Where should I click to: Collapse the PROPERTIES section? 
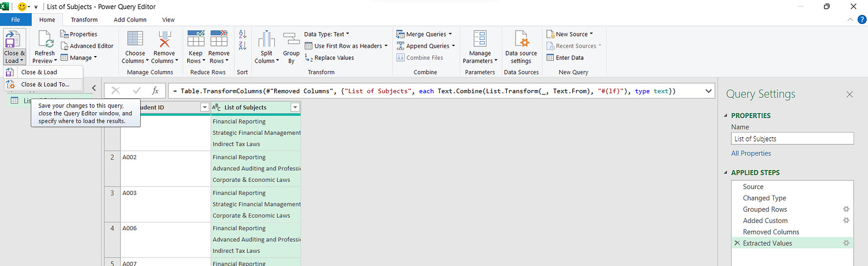click(726, 116)
